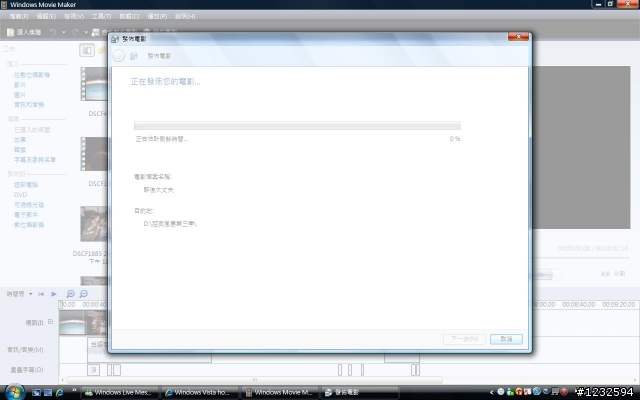Screen dimensions: 640x400
Task: Click the timeline scroll left arrow
Action: (x=62, y=380)
